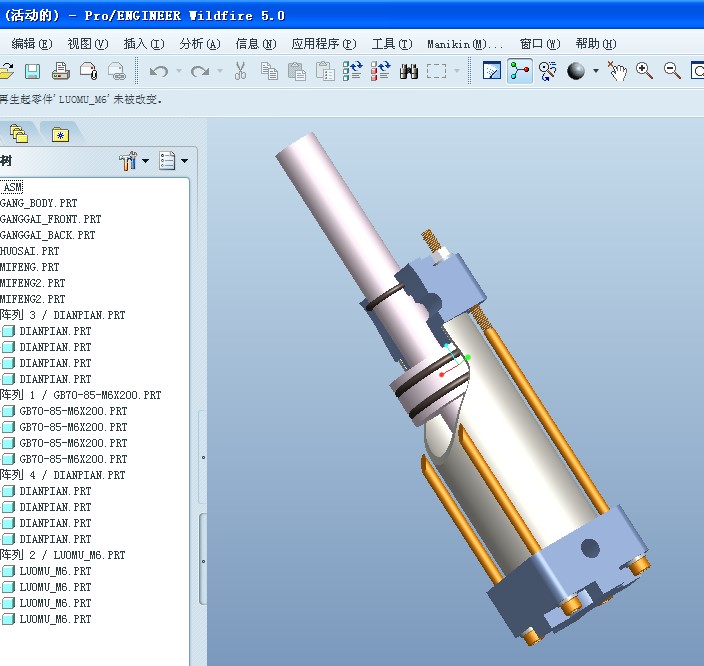Switch to the Folder Browser navigator tab
The height and width of the screenshot is (666, 704).
click(x=19, y=134)
